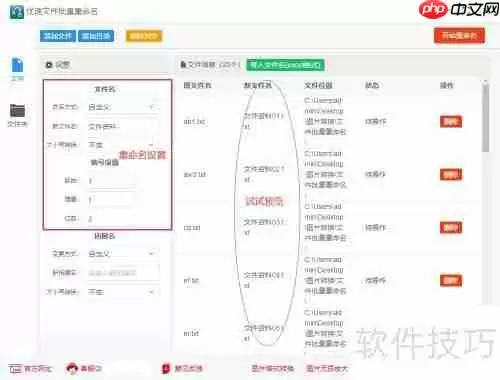Click the 位数 digit count field

pos(112,219)
